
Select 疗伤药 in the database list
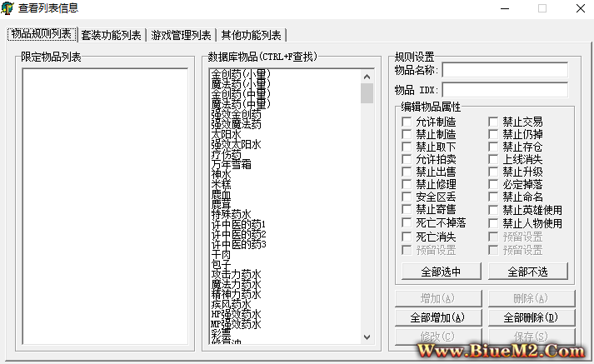pyautogui.click(x=226, y=154)
